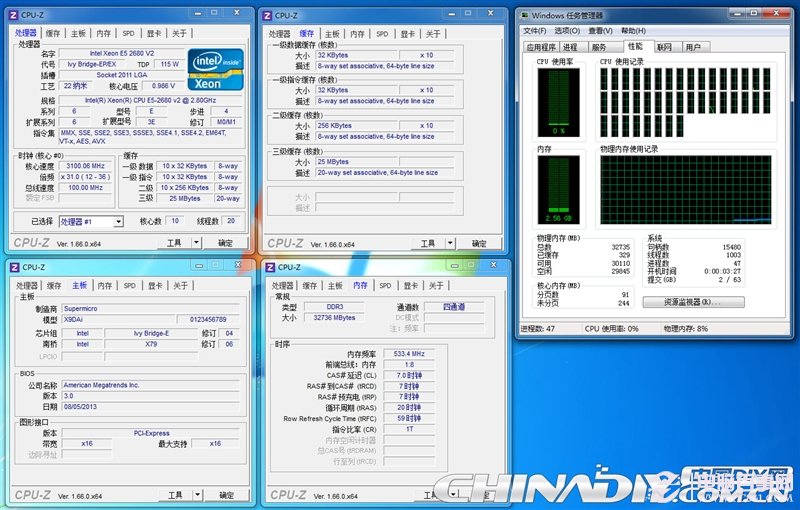Click the Z icon in the CPU-Z cache window title bar

(267, 16)
